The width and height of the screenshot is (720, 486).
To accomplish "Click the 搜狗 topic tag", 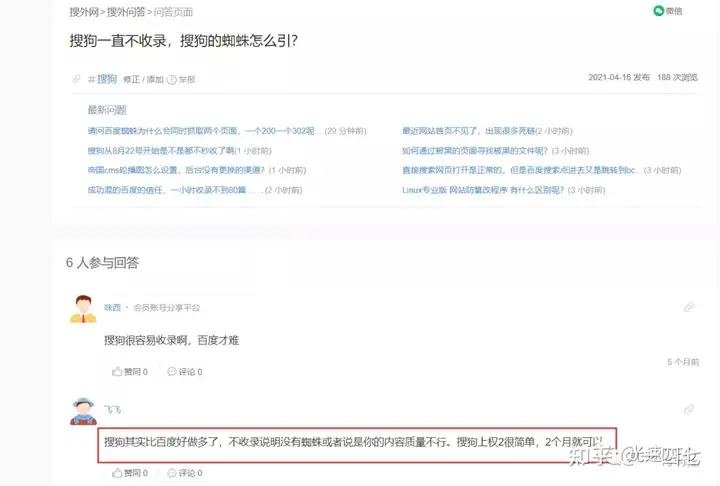I will 107,79.
